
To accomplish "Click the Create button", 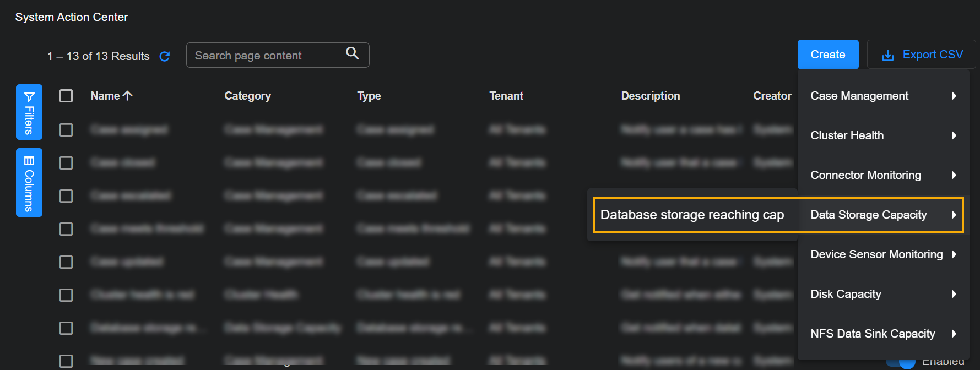I will [x=827, y=55].
